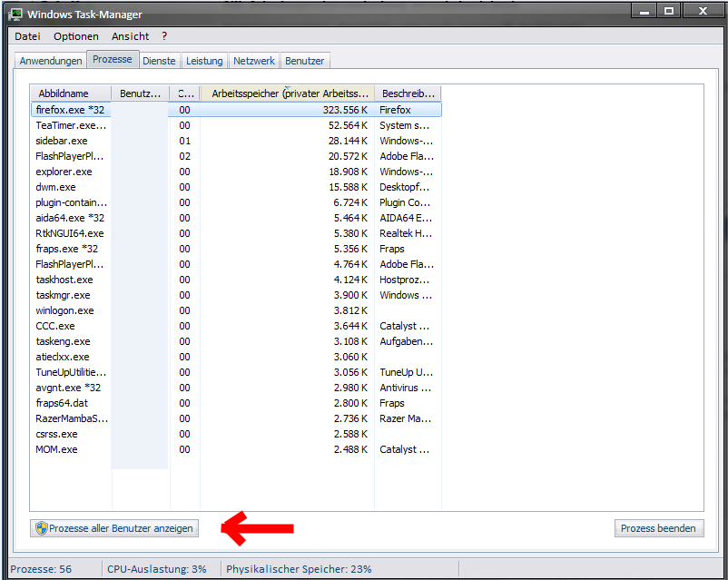
Task: Click Physikalischer Speicher: 23% status entry
Action: [x=299, y=569]
